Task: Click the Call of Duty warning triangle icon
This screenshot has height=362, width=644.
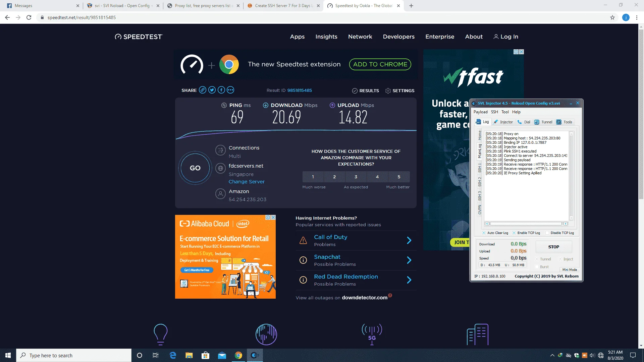Action: tap(303, 240)
